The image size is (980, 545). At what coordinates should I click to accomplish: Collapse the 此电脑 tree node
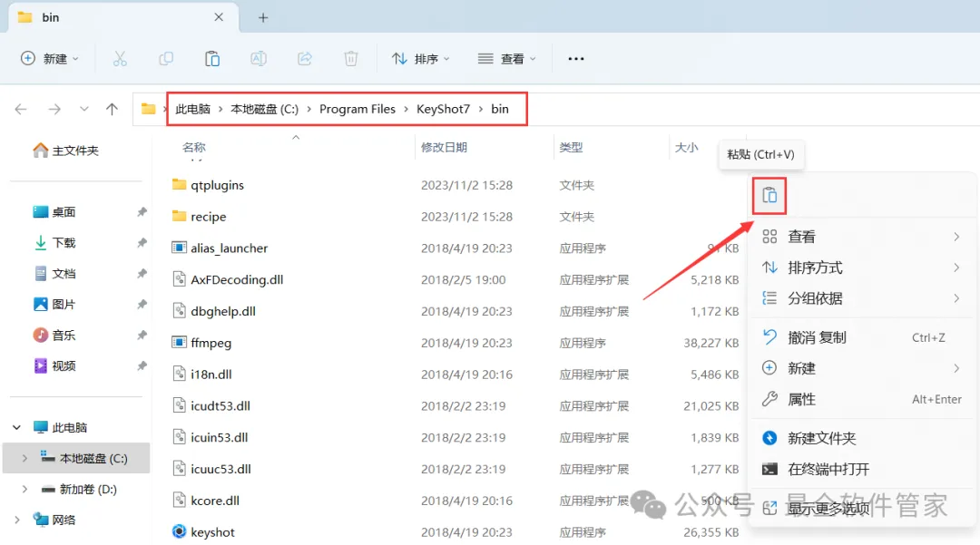(17, 428)
